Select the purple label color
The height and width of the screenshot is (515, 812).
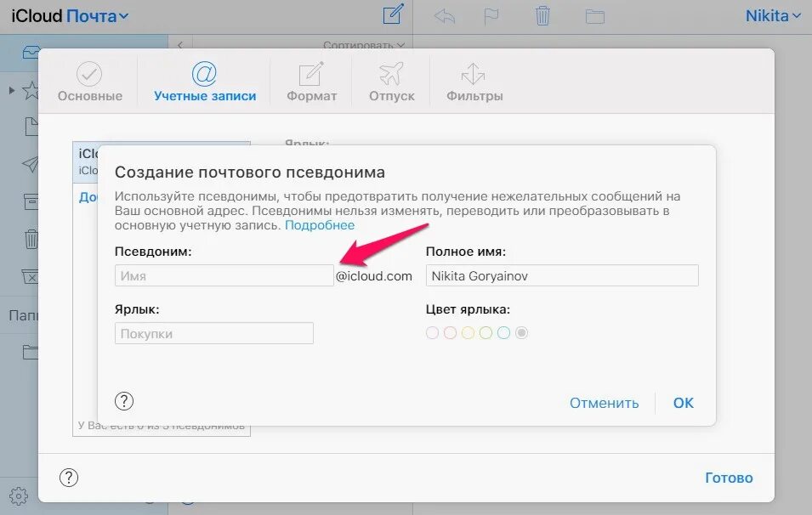(432, 333)
